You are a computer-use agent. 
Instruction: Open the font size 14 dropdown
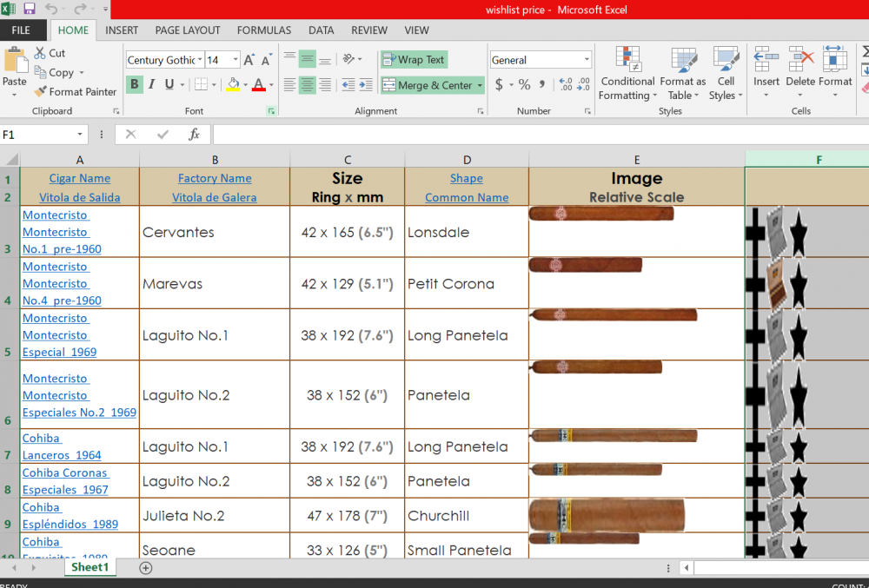tap(235, 60)
